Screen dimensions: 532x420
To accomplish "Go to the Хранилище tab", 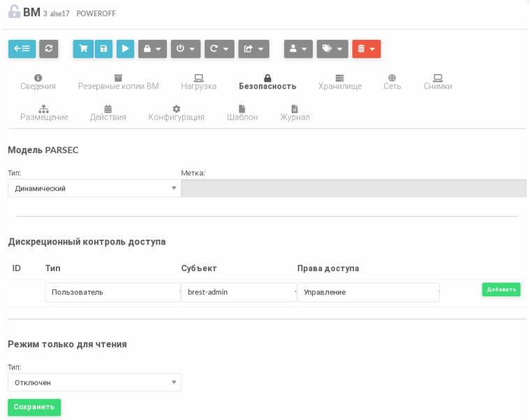I will (x=340, y=82).
